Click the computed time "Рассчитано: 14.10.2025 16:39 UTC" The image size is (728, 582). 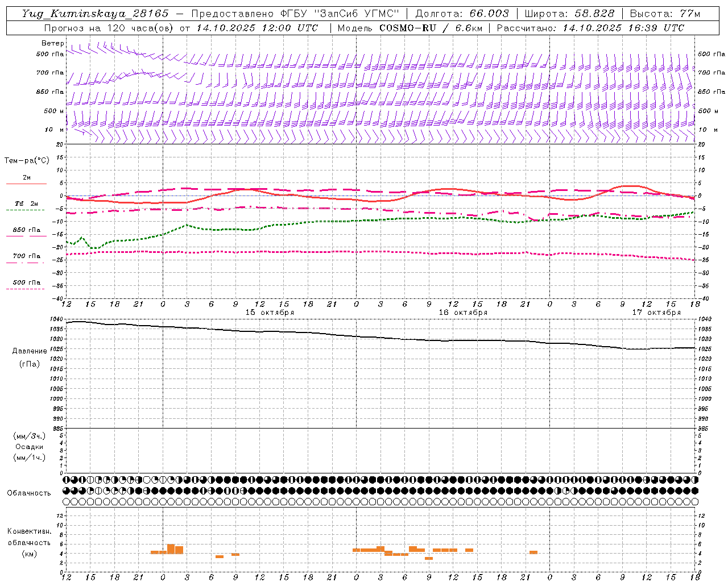[x=590, y=28]
